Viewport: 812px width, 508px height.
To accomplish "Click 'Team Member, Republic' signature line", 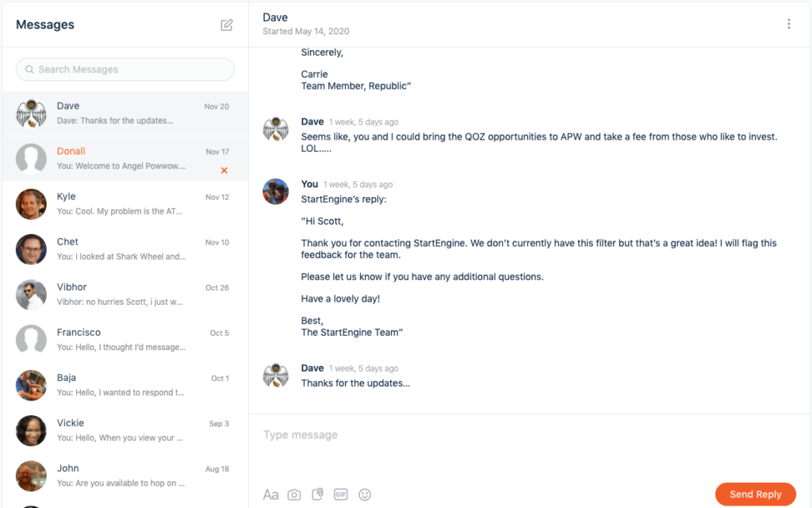I will [356, 86].
